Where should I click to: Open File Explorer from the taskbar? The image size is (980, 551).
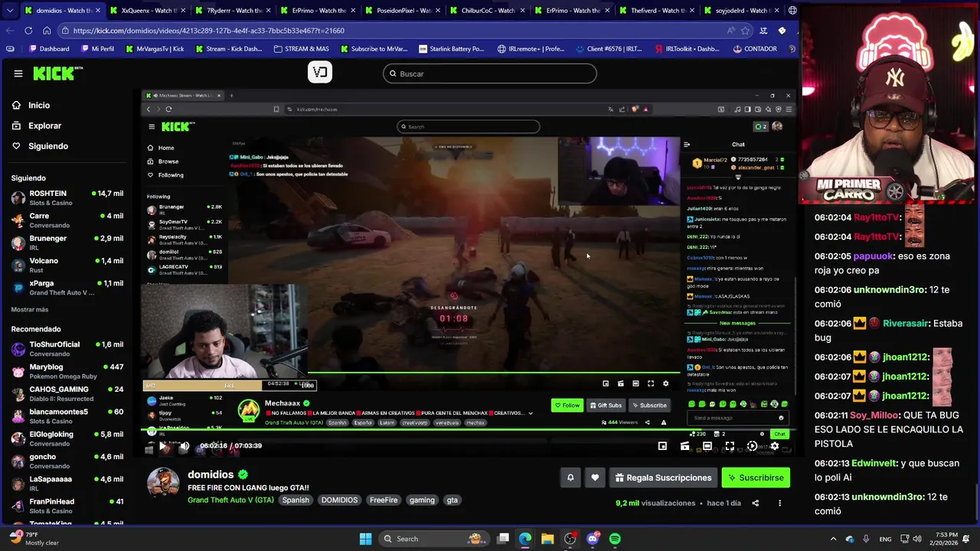pyautogui.click(x=547, y=539)
